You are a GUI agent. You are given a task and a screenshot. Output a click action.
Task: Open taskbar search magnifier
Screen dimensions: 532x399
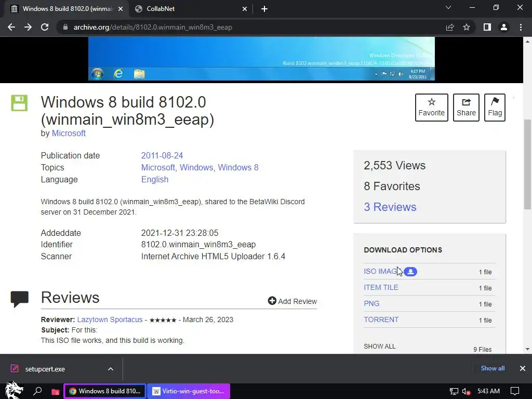point(37,391)
